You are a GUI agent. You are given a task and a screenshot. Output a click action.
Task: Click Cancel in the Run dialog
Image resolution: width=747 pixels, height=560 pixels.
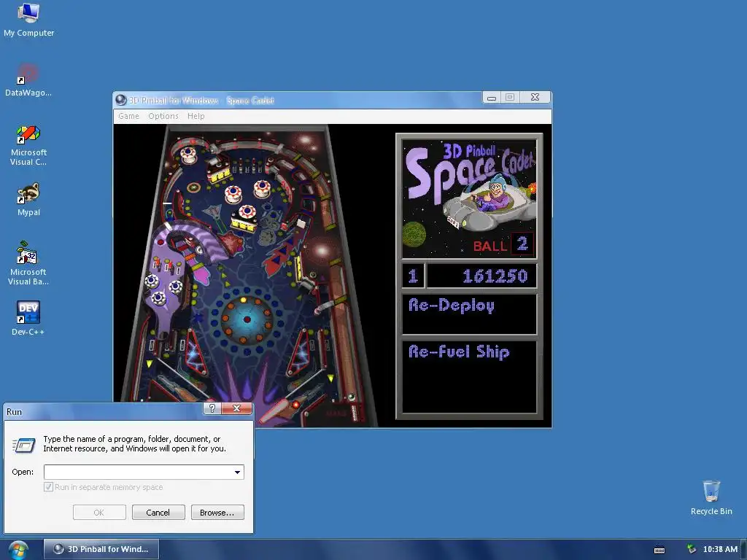pos(158,513)
